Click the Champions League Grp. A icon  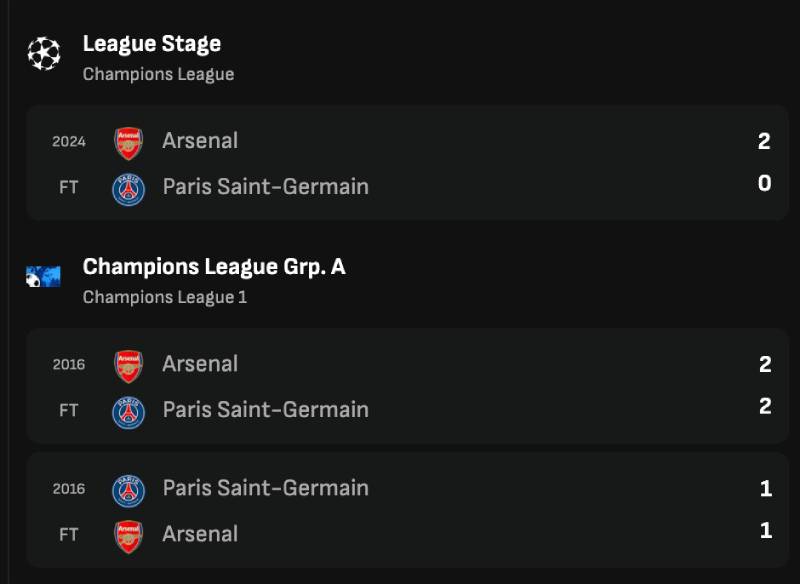point(44,277)
